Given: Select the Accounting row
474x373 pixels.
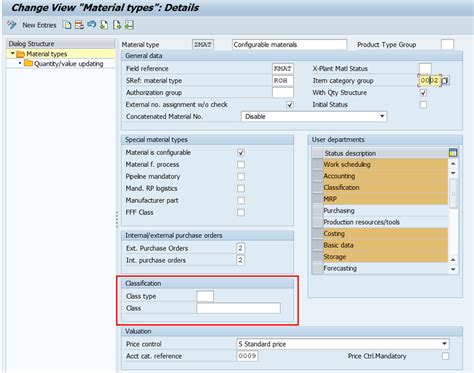Looking at the screenshot, I should coord(385,176).
